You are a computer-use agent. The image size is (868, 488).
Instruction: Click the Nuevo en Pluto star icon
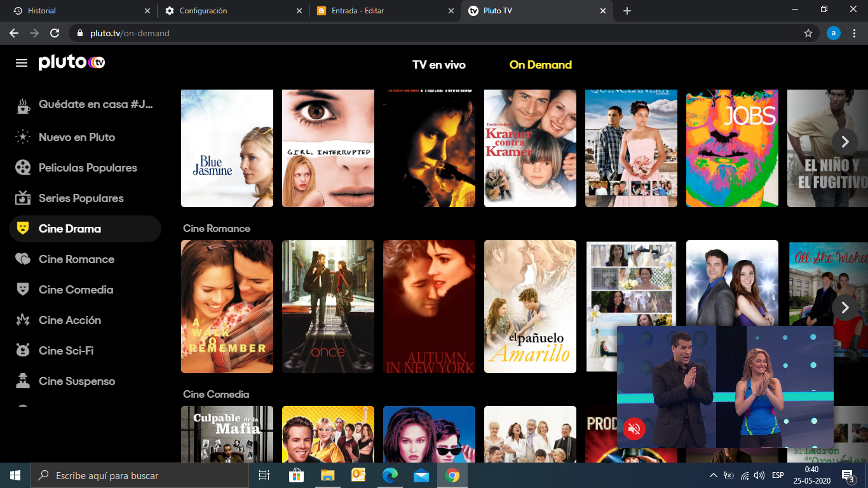click(x=23, y=137)
